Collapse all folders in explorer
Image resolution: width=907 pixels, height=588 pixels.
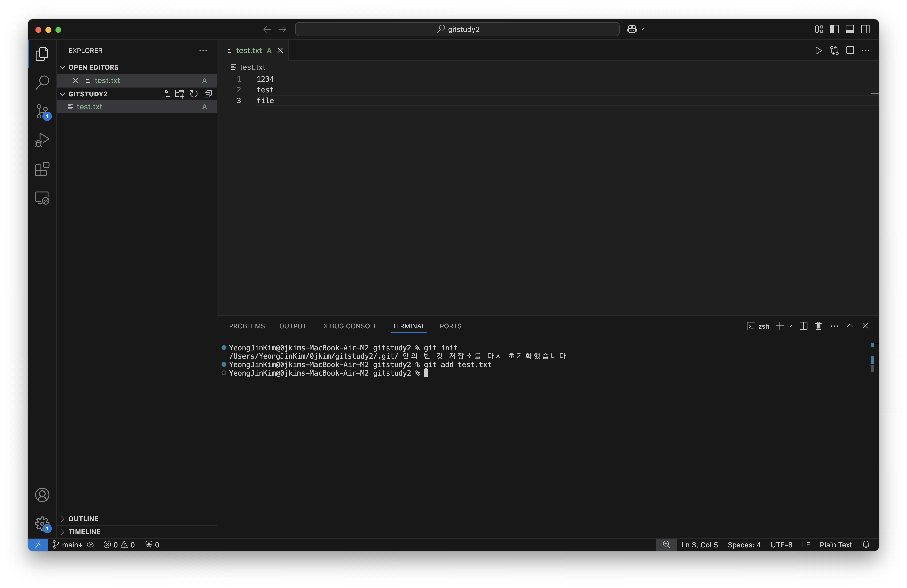click(208, 94)
